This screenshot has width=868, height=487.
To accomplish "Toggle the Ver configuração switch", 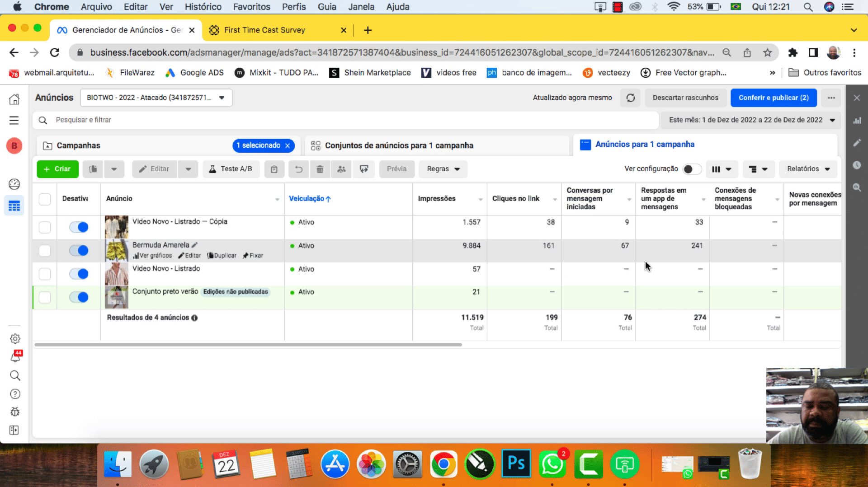I will pyautogui.click(x=691, y=169).
